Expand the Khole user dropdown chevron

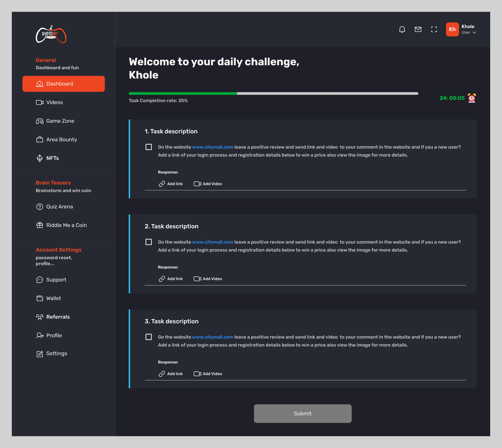click(x=474, y=32)
